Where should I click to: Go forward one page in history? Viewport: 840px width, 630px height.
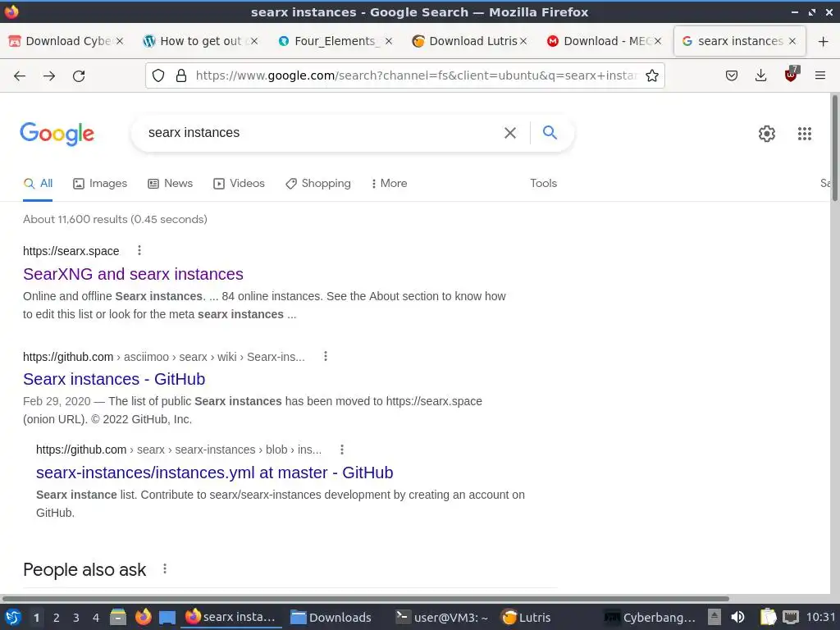tap(49, 76)
